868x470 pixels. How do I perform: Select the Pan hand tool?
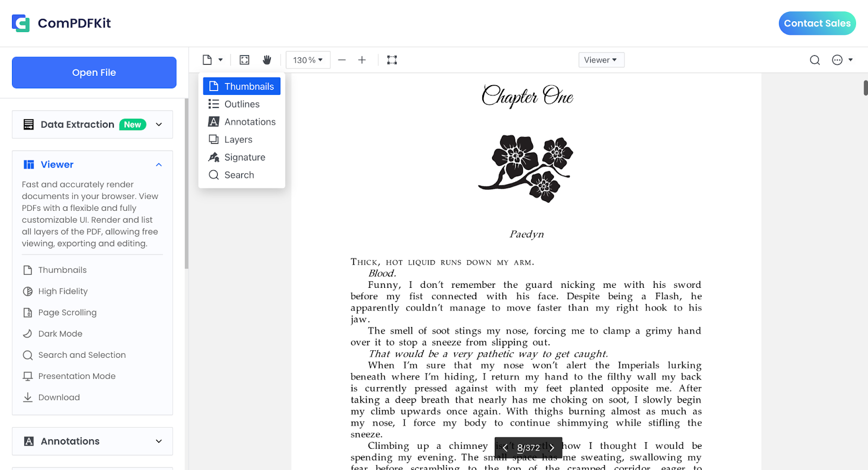coord(267,60)
